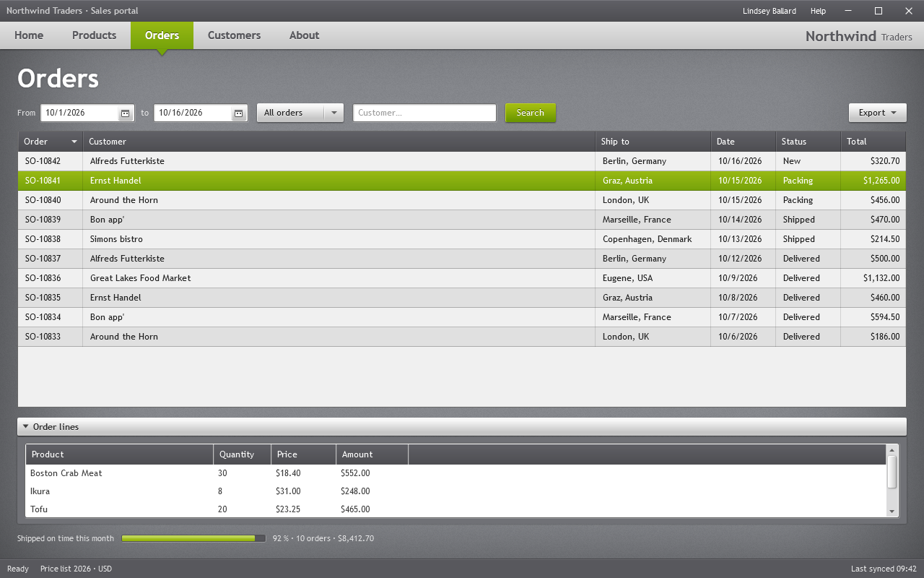Focus the Customer search field
Screen dimensions: 924x578
(424, 113)
